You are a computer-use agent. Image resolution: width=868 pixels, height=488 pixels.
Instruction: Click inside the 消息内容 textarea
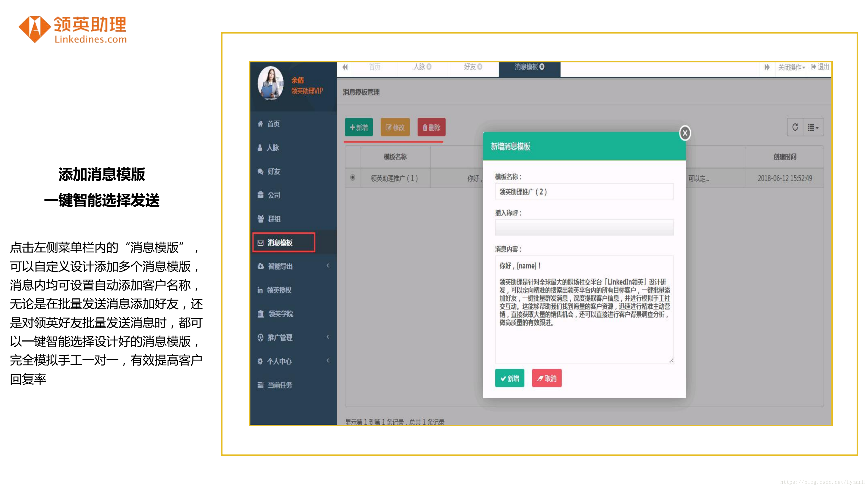(x=584, y=309)
